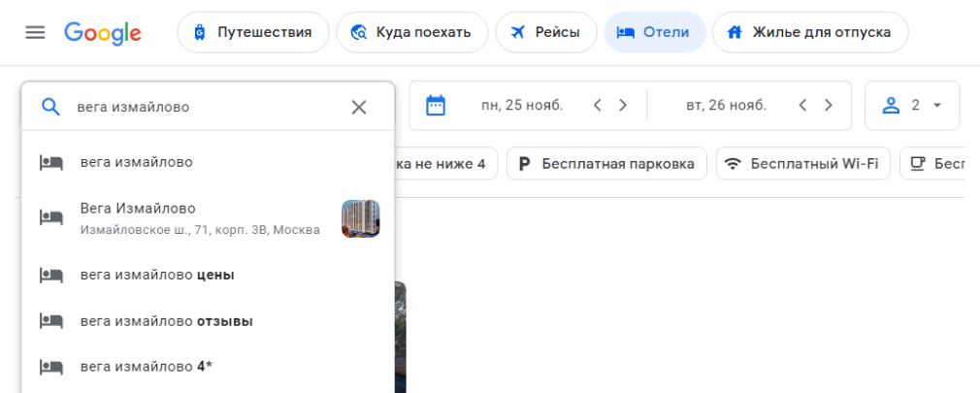The width and height of the screenshot is (980, 393).
Task: Click the Путешествия suitcase icon
Action: coord(199,32)
